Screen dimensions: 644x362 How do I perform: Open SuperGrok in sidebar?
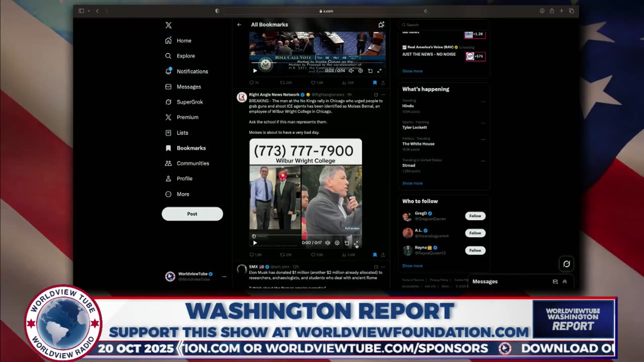pos(184,102)
